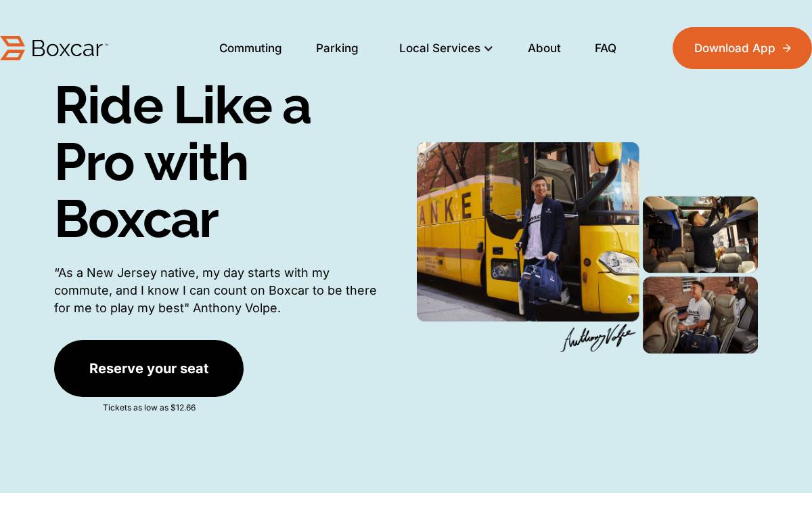Open the FAQ page

point(606,48)
